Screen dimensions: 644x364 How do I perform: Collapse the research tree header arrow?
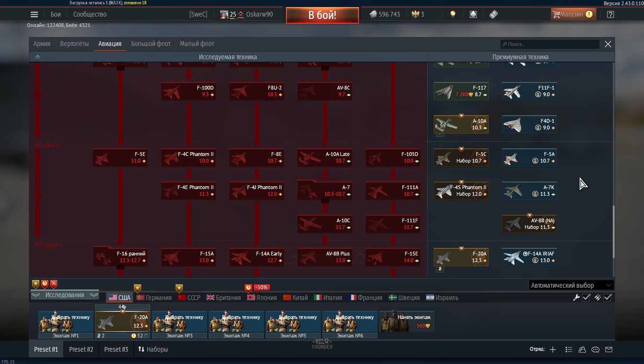37,57
